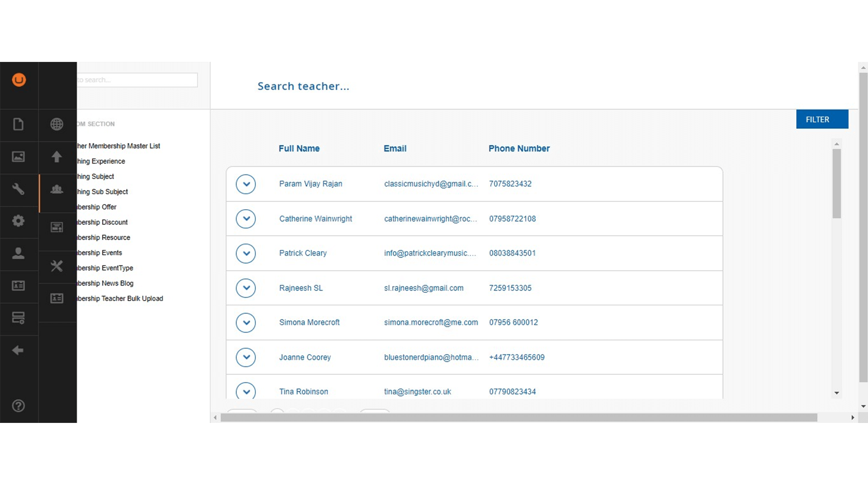Open the Content document section icon
868x488 pixels.
tap(19, 124)
